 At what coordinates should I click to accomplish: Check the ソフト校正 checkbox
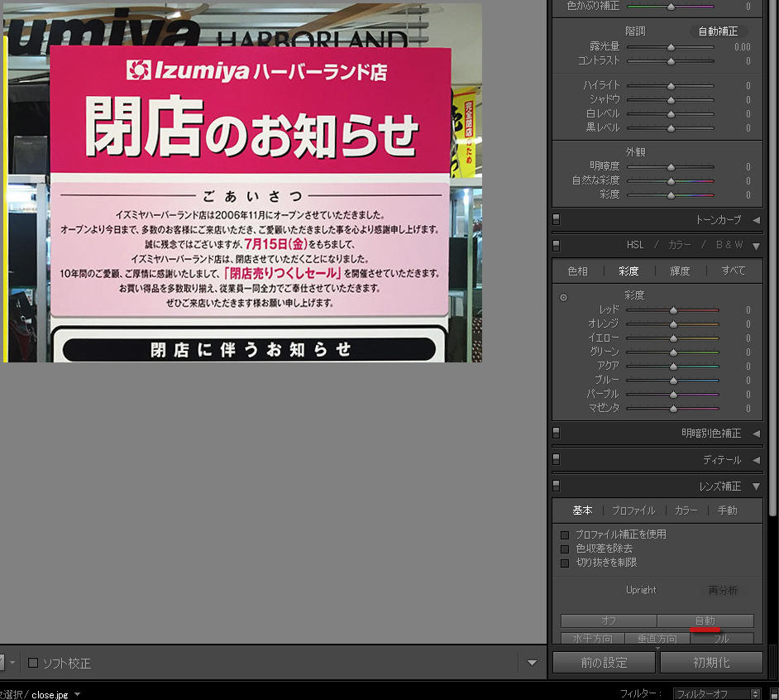click(33, 663)
